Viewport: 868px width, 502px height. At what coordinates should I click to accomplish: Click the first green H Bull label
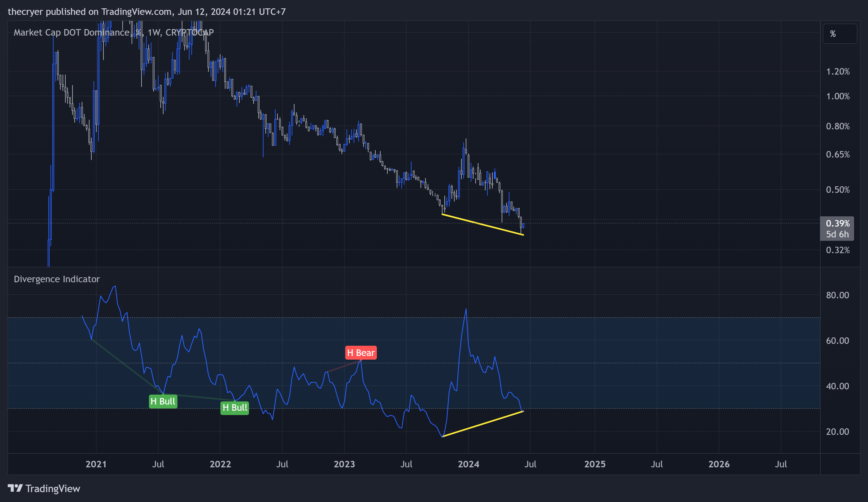163,401
